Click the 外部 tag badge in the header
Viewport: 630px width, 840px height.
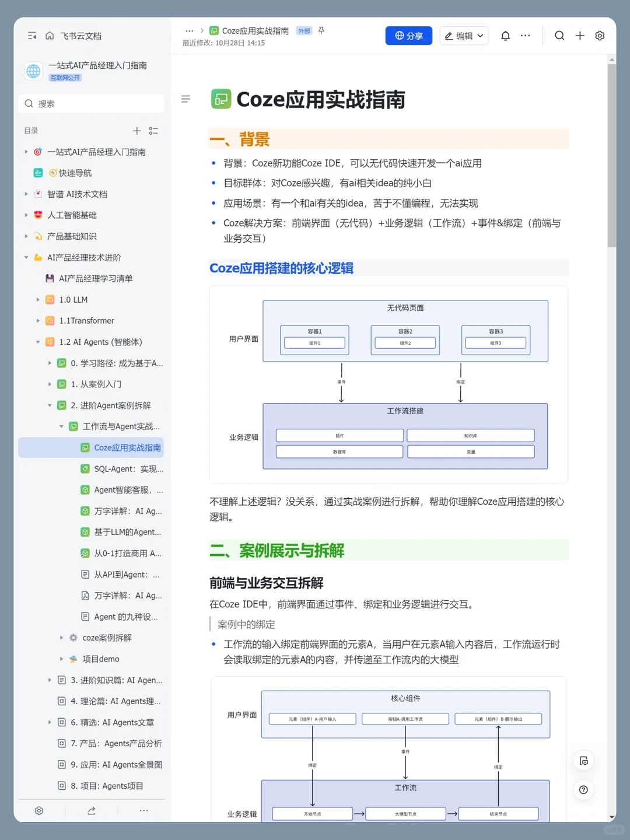(304, 31)
